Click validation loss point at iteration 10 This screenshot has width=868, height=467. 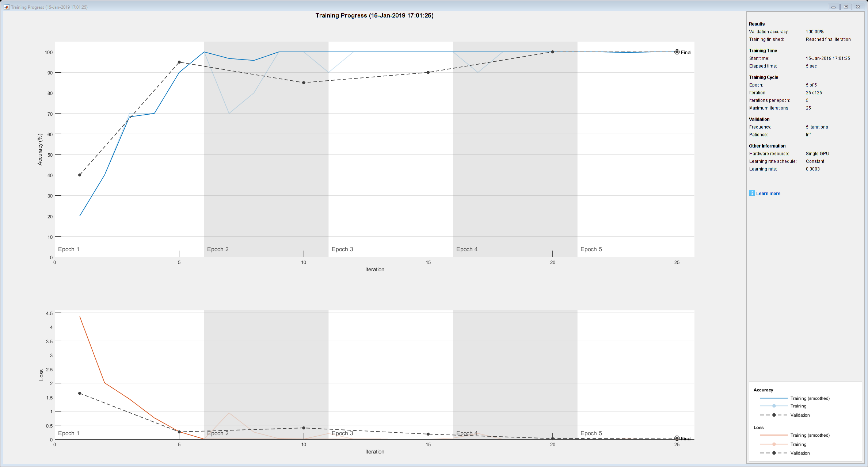[304, 428]
